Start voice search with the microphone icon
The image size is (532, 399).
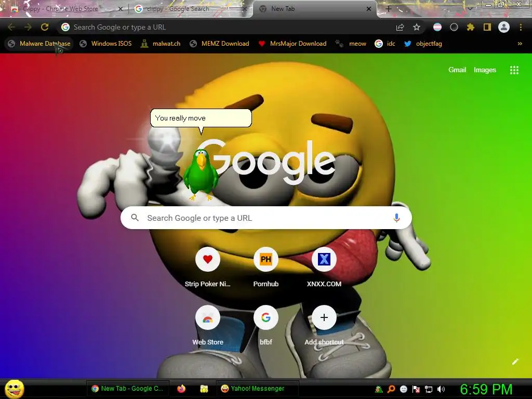point(396,218)
